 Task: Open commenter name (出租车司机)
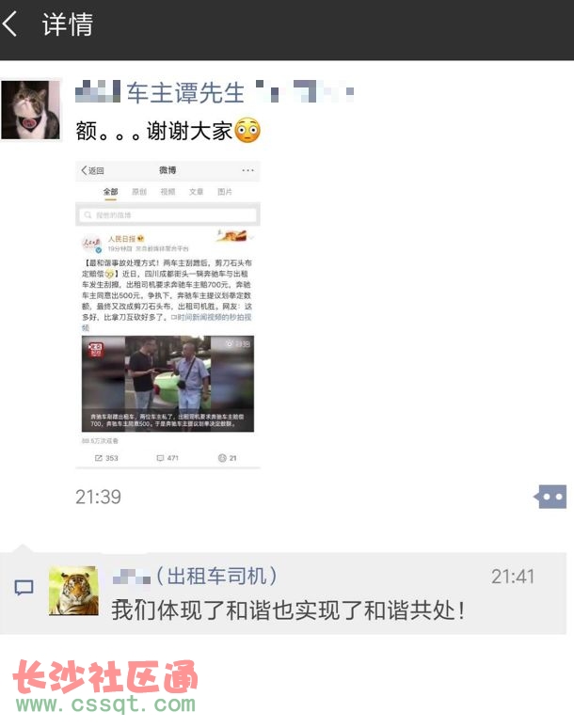click(216, 577)
